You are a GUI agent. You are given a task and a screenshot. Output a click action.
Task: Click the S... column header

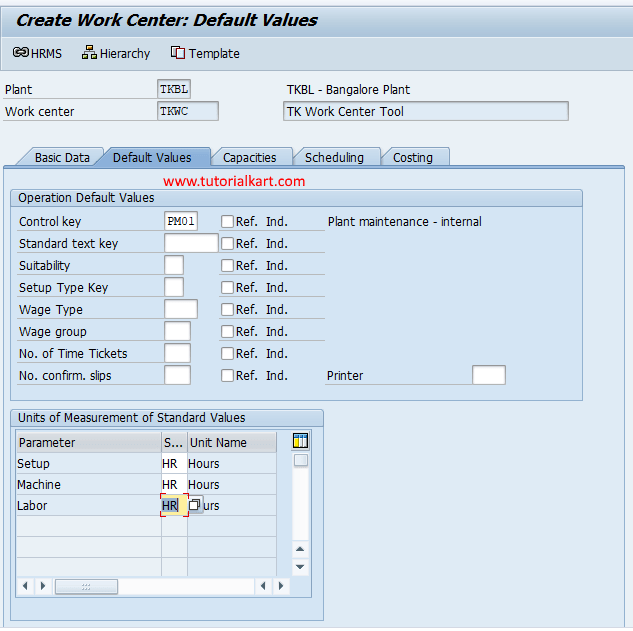(x=174, y=442)
